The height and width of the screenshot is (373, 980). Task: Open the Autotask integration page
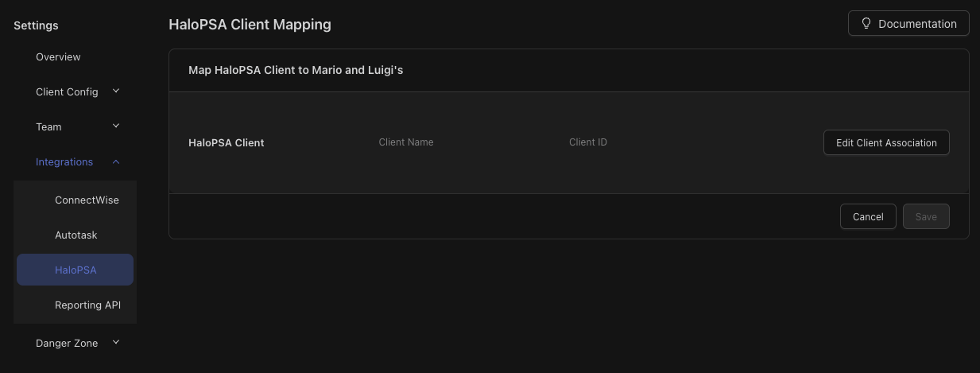click(76, 235)
